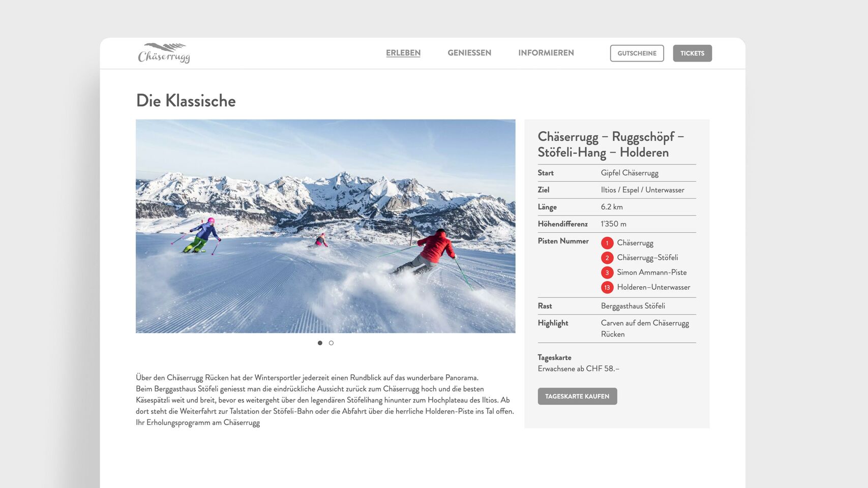Click the Chäserrugg logo
Image resolution: width=868 pixels, height=488 pixels.
pos(164,53)
